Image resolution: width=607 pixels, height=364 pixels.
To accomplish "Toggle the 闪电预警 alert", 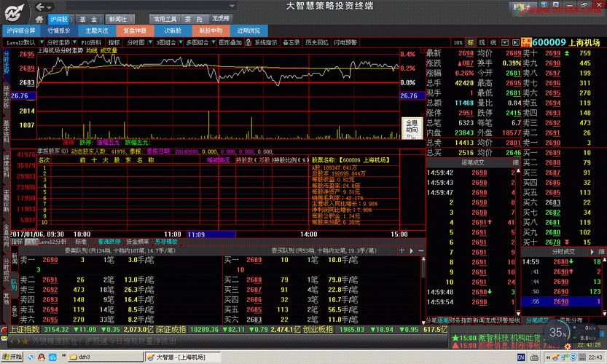I will point(345,42).
